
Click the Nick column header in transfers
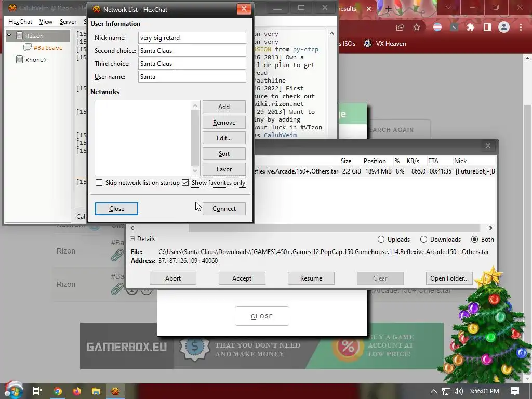tap(460, 161)
